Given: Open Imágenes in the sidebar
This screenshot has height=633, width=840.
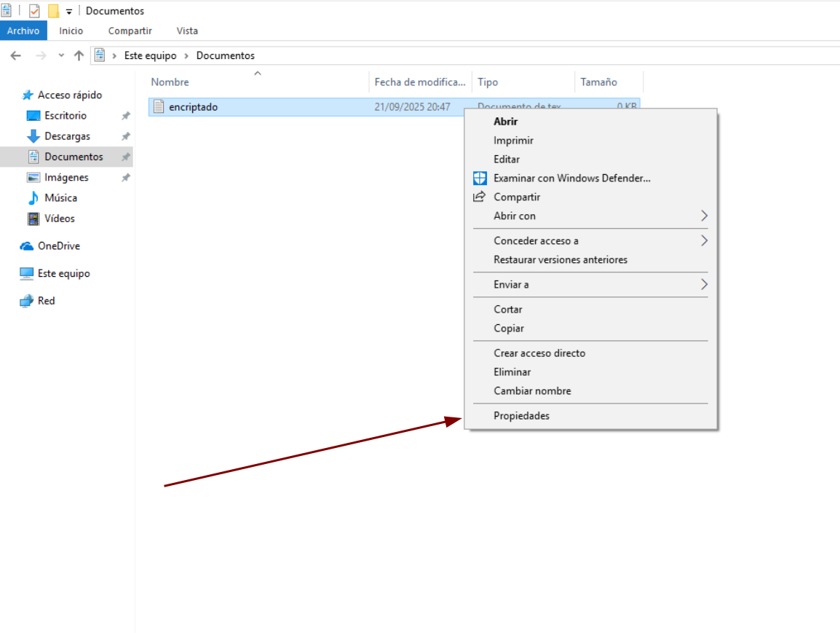Looking at the screenshot, I should pos(66,178).
